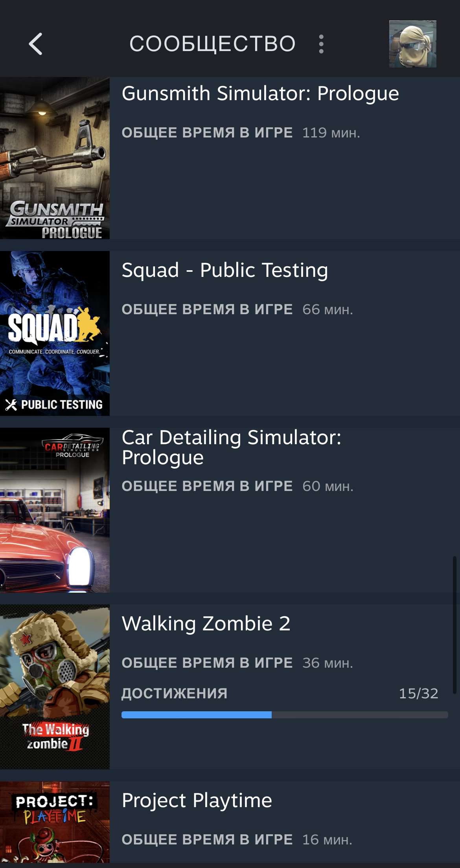Open the ДОСТИЖЕНИЯ achievements label
Image resolution: width=460 pixels, height=868 pixels.
(175, 693)
